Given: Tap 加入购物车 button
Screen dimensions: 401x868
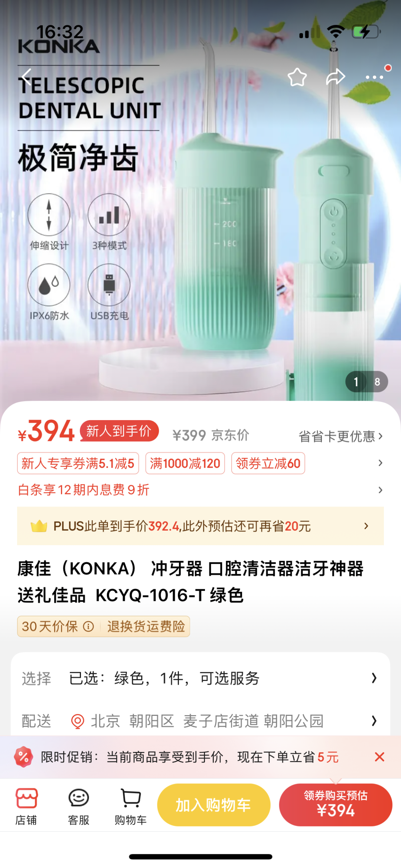Looking at the screenshot, I should tap(213, 805).
